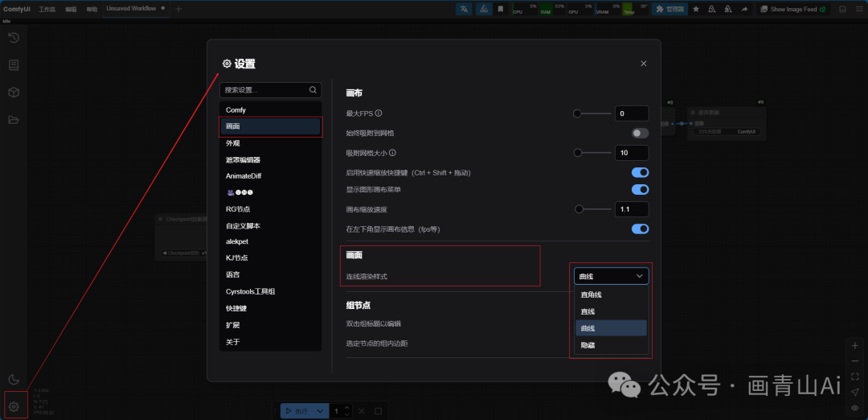Select alekpet settings category
868x420 pixels.
[270, 241]
